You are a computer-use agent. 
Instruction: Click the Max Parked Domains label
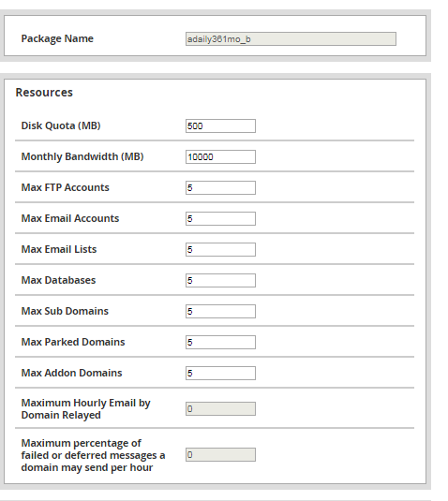tap(73, 342)
